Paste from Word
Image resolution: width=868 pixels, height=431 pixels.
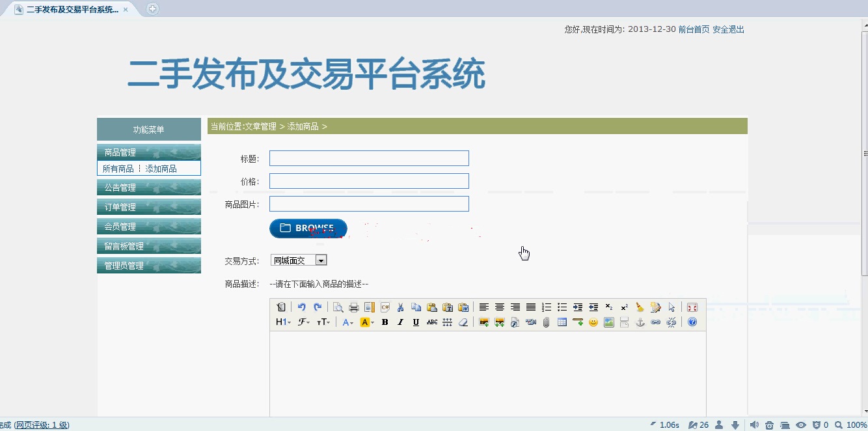(x=463, y=307)
